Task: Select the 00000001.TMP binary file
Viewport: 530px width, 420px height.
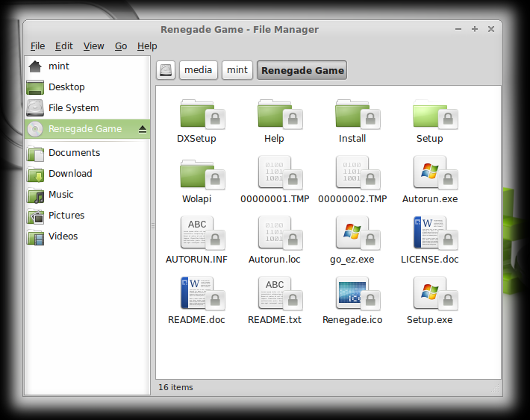Action: pyautogui.click(x=275, y=175)
